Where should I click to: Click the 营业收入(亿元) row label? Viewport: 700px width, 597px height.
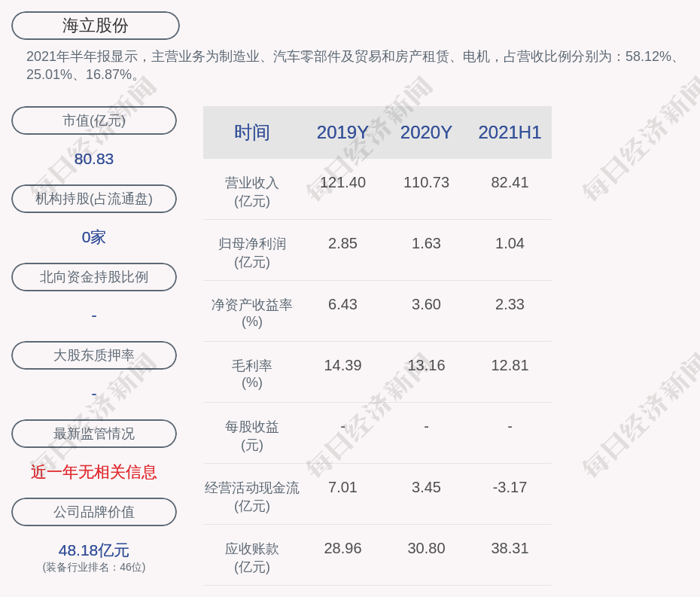tap(251, 192)
